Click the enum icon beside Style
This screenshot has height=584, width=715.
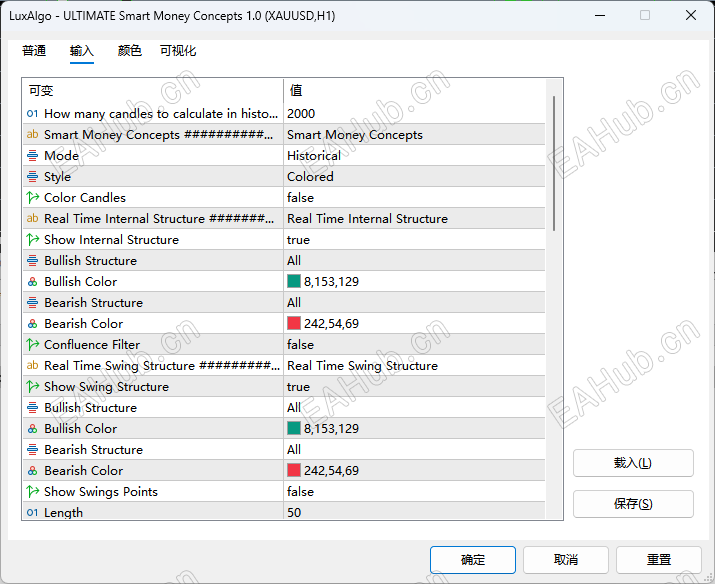tap(32, 176)
